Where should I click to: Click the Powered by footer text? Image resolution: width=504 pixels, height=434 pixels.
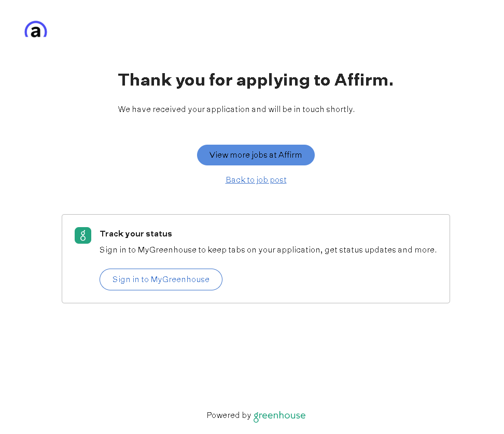(229, 415)
